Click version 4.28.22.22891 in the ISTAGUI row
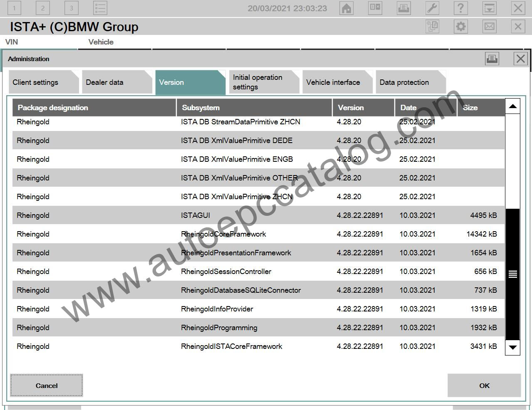The width and height of the screenshot is (532, 410). [360, 215]
